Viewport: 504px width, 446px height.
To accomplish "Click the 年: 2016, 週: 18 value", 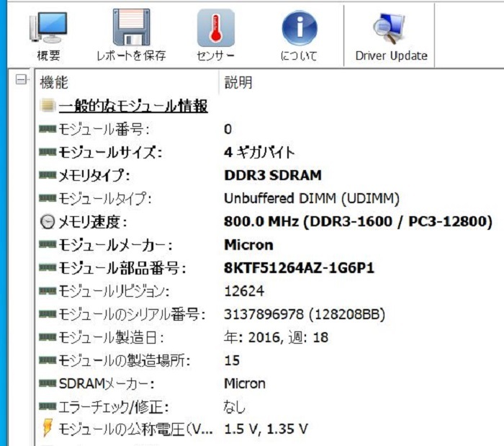I will point(276,337).
